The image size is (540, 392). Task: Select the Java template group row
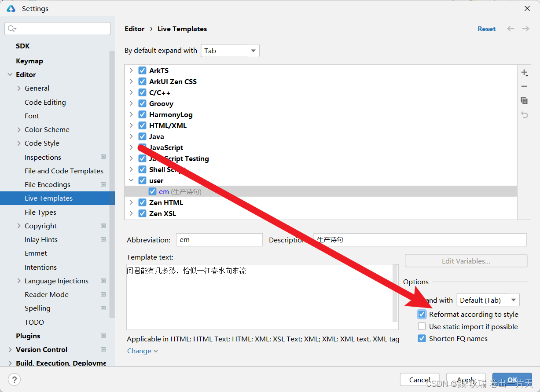click(321, 136)
